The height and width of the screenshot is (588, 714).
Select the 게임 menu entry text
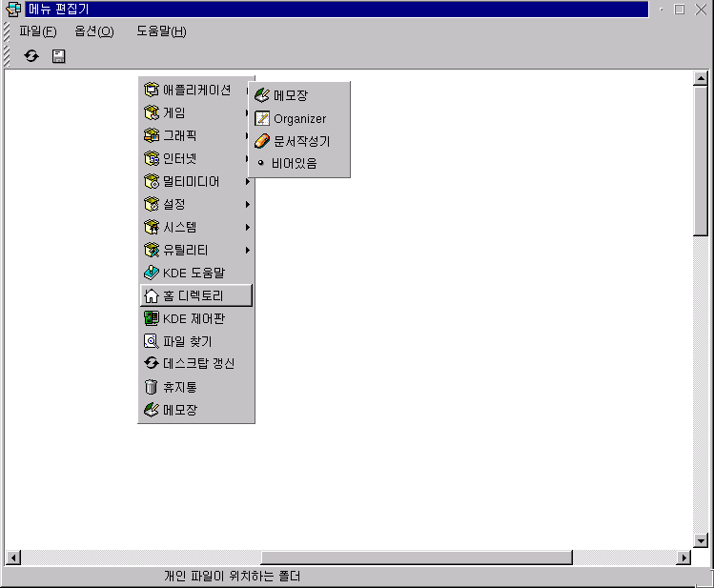[174, 112]
